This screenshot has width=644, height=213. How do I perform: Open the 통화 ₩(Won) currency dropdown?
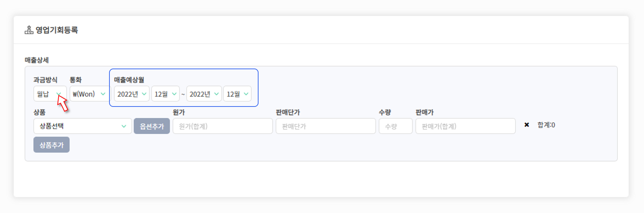pyautogui.click(x=89, y=94)
